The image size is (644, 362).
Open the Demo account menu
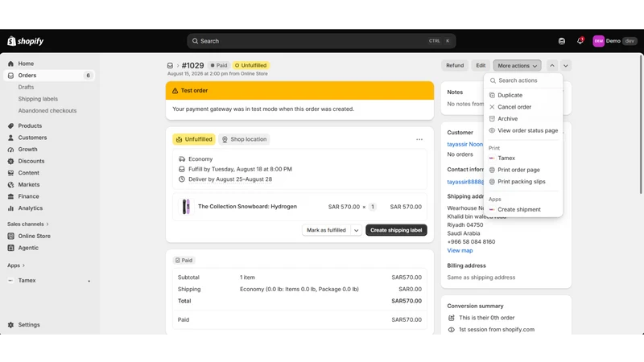coord(614,41)
